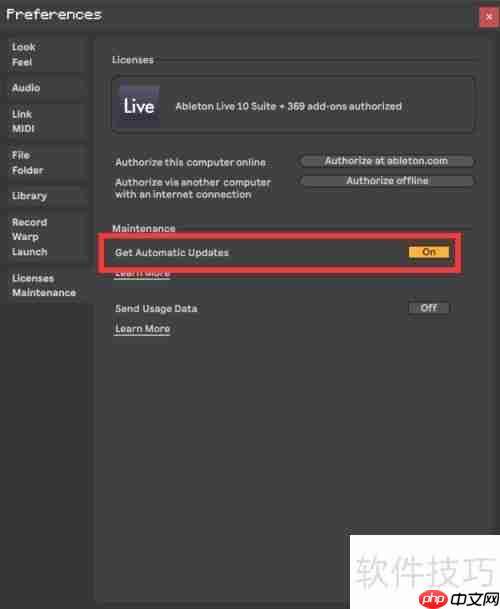Go to the Library tab
Image resolution: width=500 pixels, height=609 pixels.
coord(47,196)
